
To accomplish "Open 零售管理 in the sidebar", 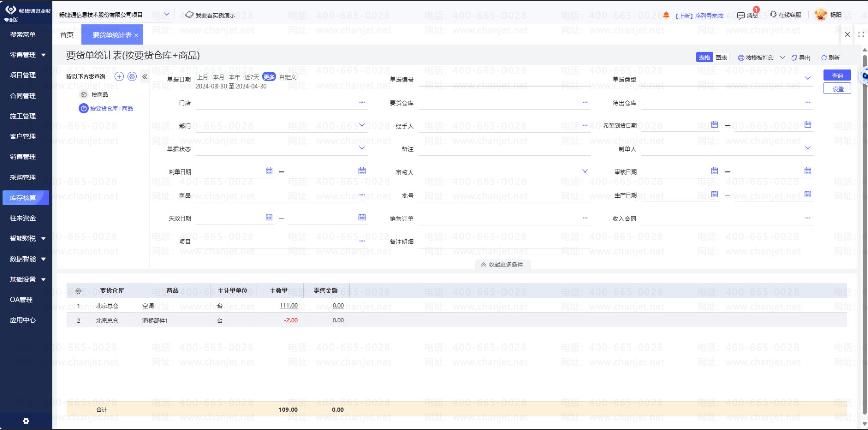I will [23, 55].
